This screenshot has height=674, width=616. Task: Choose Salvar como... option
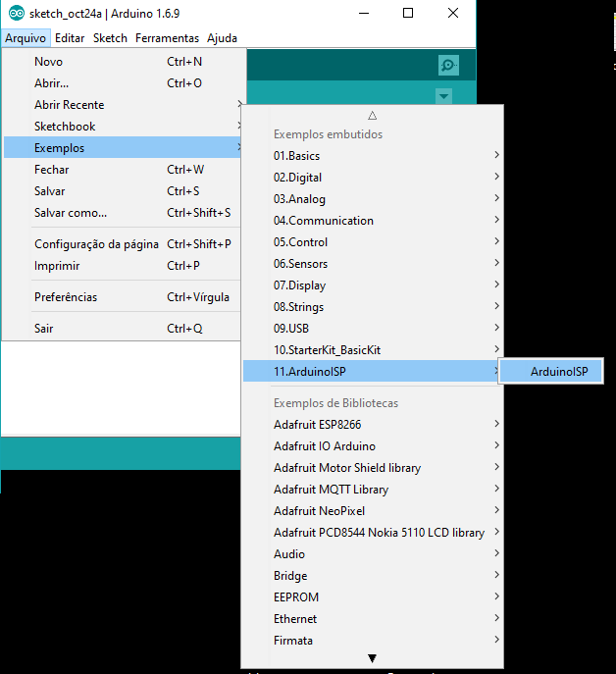pos(122,212)
